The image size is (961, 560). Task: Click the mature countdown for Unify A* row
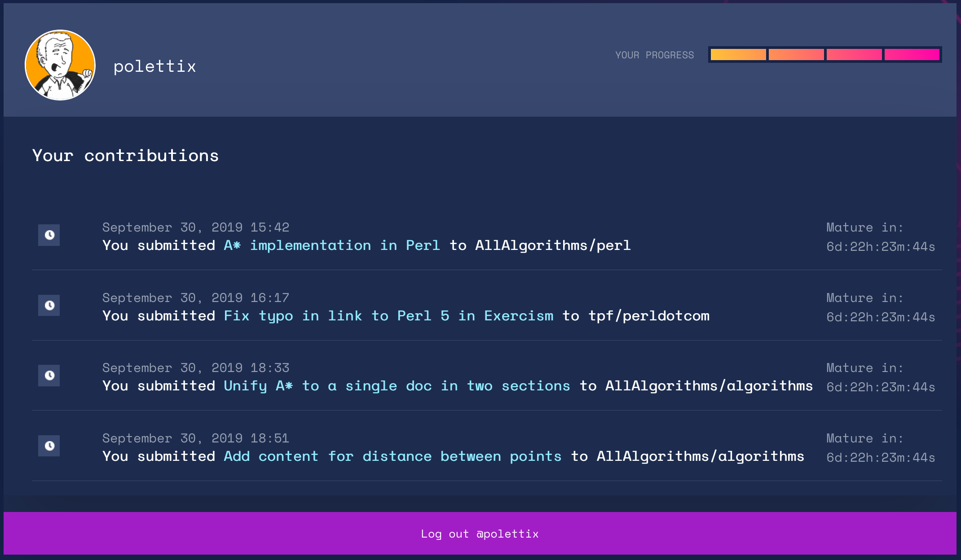(x=881, y=387)
